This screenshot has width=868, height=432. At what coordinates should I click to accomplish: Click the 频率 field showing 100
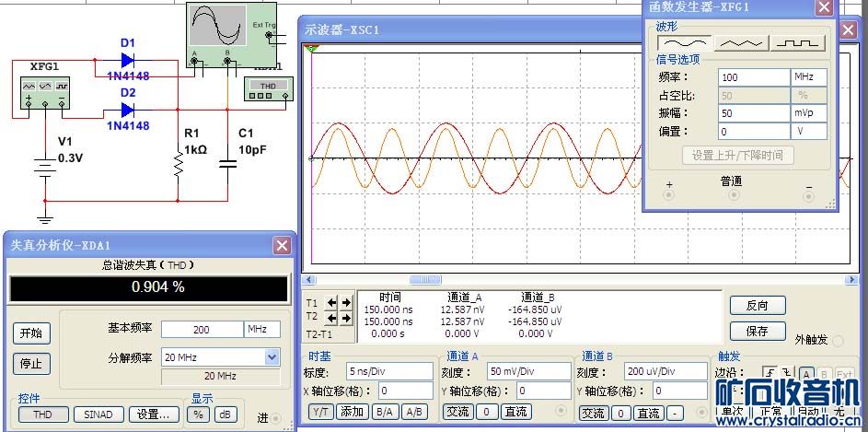(x=754, y=77)
